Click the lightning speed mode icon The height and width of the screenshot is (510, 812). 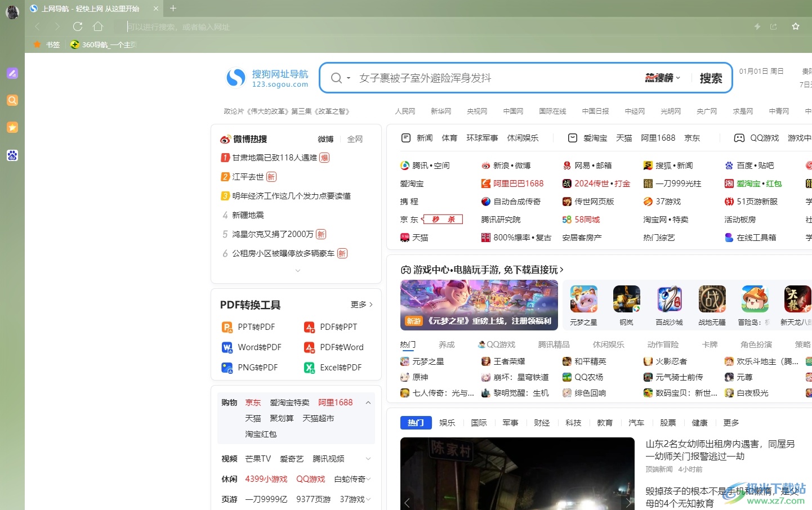(757, 26)
